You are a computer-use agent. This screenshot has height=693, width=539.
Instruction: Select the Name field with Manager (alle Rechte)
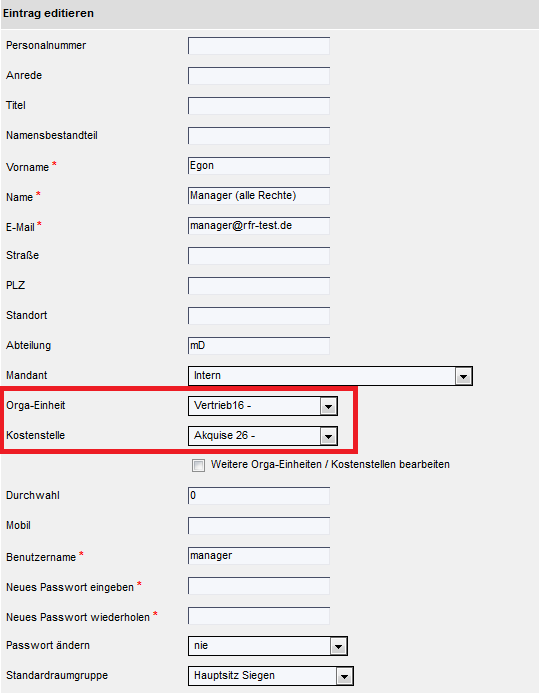coord(259,196)
